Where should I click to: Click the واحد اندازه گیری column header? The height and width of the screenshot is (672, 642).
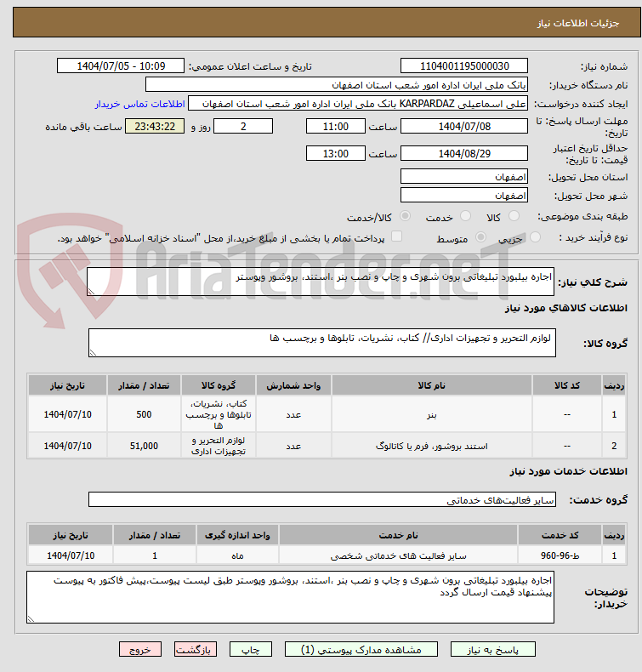[237, 535]
